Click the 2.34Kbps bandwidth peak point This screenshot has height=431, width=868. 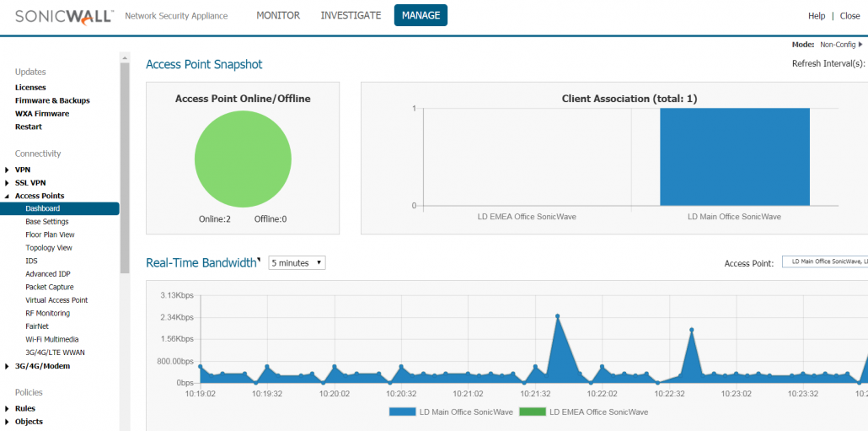tap(557, 316)
